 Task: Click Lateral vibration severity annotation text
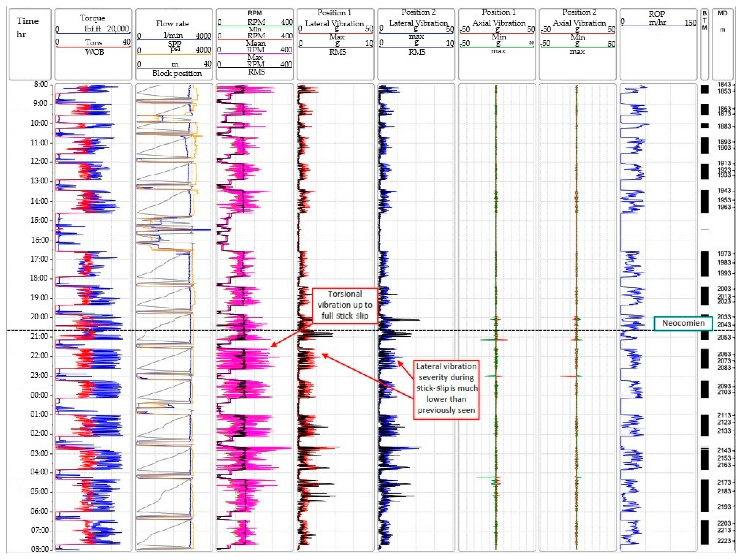pos(447,388)
